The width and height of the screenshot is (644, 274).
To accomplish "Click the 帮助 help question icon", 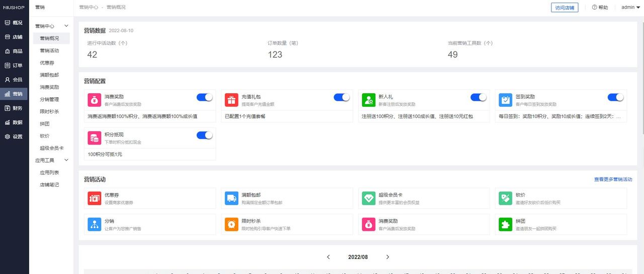I will (594, 8).
